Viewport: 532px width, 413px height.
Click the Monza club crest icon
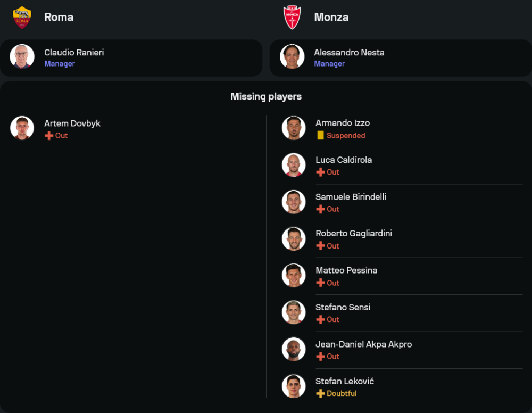click(x=292, y=17)
